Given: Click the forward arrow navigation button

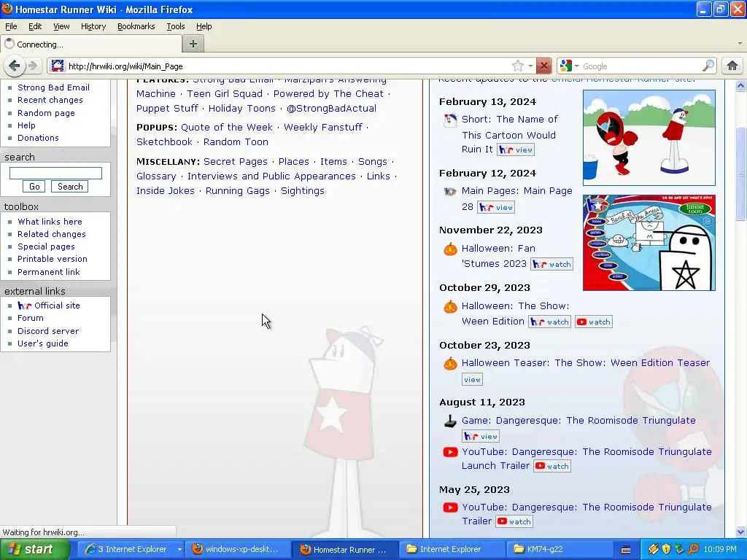Looking at the screenshot, I should click(x=32, y=66).
